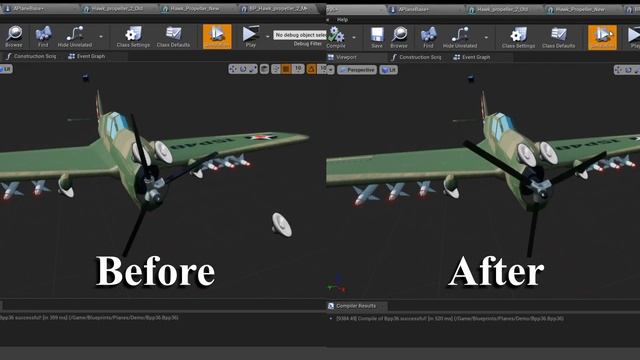
Task: Select the scale tool in Before viewport
Action: click(253, 69)
